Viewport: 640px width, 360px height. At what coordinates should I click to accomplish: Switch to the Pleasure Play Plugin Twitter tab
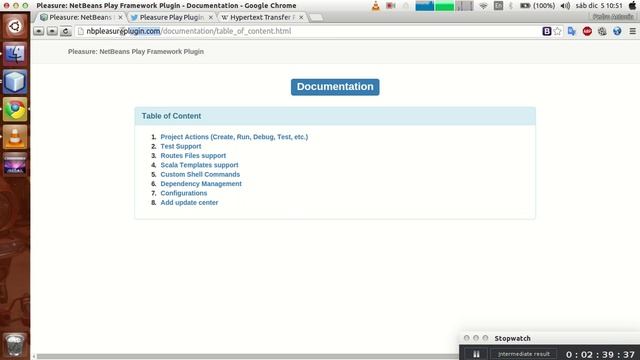coord(171,17)
